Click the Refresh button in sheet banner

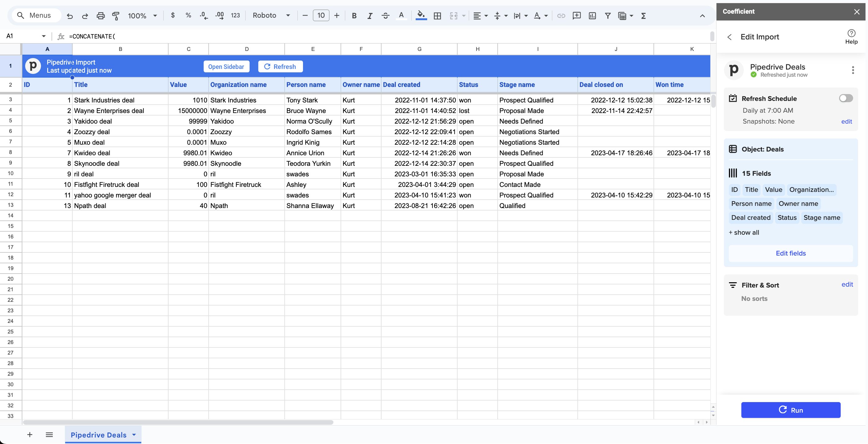click(x=280, y=66)
